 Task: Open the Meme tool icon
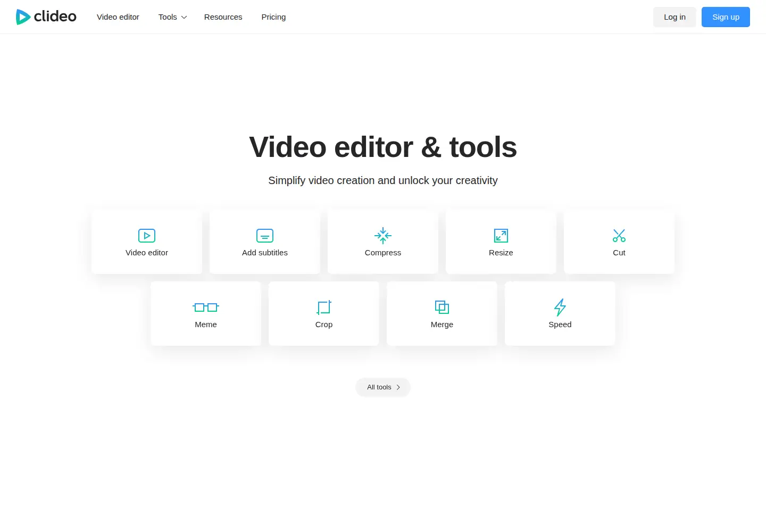point(206,307)
